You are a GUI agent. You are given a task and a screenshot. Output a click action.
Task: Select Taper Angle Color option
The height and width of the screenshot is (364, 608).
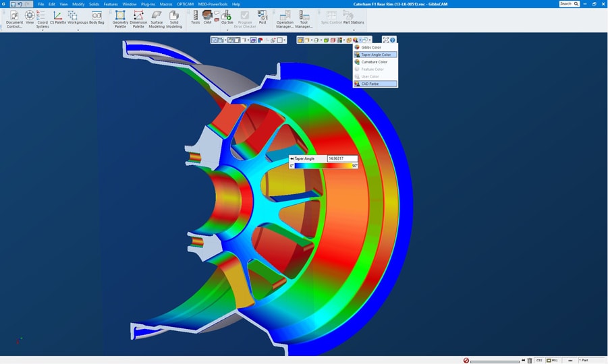click(x=376, y=55)
